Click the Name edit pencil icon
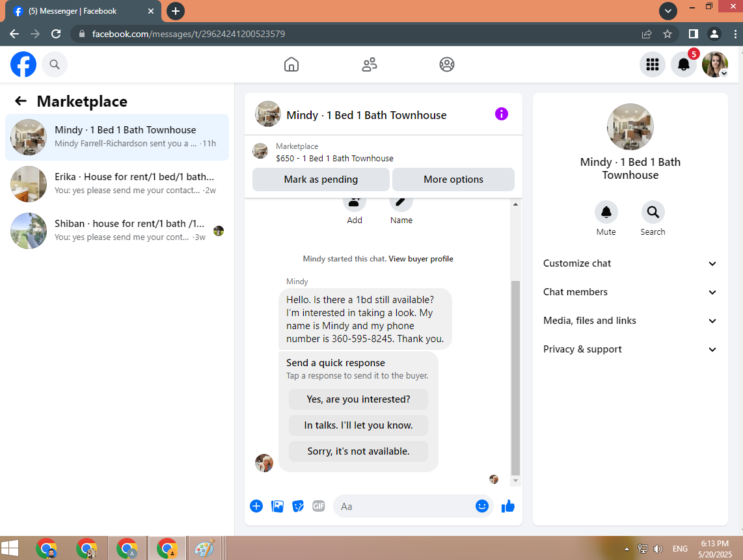Screen dimensions: 743x560 point(401,202)
